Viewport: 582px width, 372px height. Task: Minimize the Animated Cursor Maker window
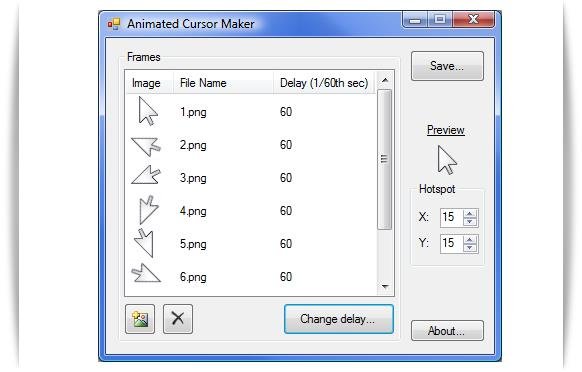415,19
